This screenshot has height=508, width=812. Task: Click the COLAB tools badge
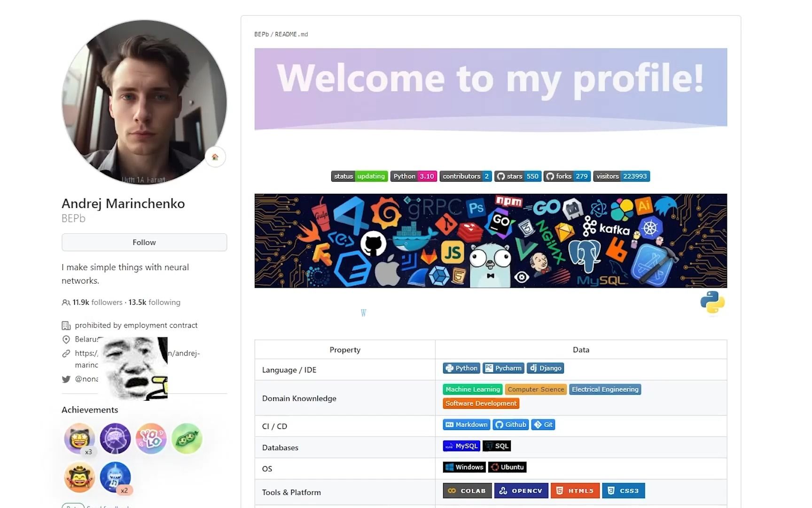(468, 491)
